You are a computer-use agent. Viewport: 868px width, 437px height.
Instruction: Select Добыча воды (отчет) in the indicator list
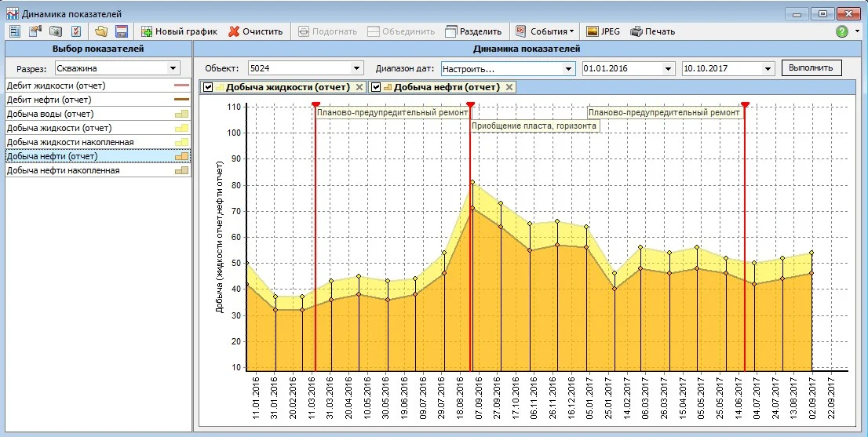click(x=98, y=114)
